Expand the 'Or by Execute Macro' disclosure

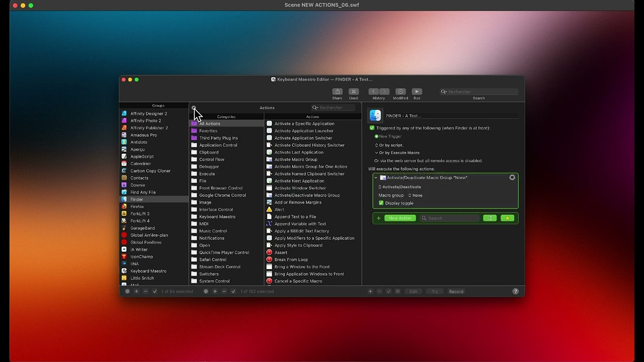pyautogui.click(x=376, y=153)
